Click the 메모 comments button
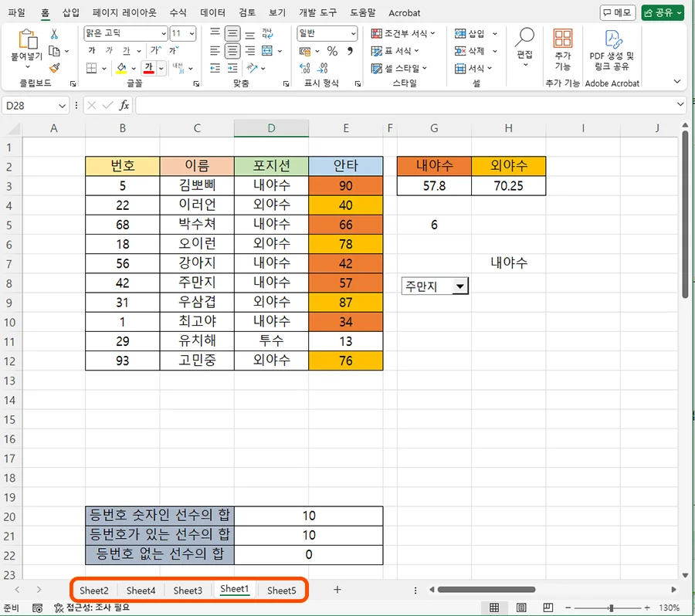This screenshot has height=616, width=695. tap(618, 13)
